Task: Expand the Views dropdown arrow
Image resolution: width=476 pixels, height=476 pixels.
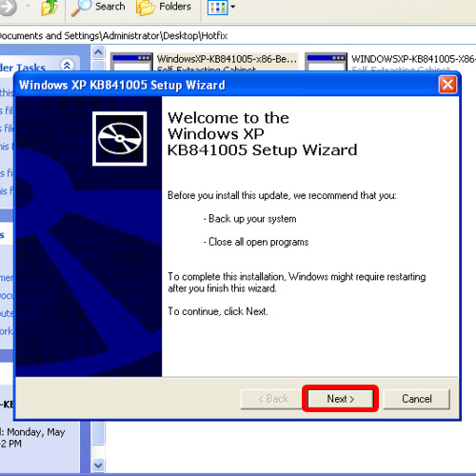Action: 233,7
